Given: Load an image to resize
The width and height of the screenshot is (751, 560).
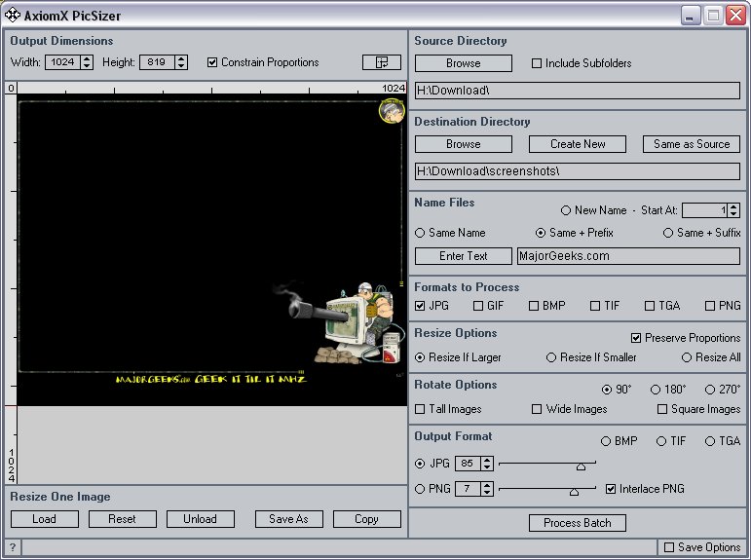Looking at the screenshot, I should coord(45,519).
